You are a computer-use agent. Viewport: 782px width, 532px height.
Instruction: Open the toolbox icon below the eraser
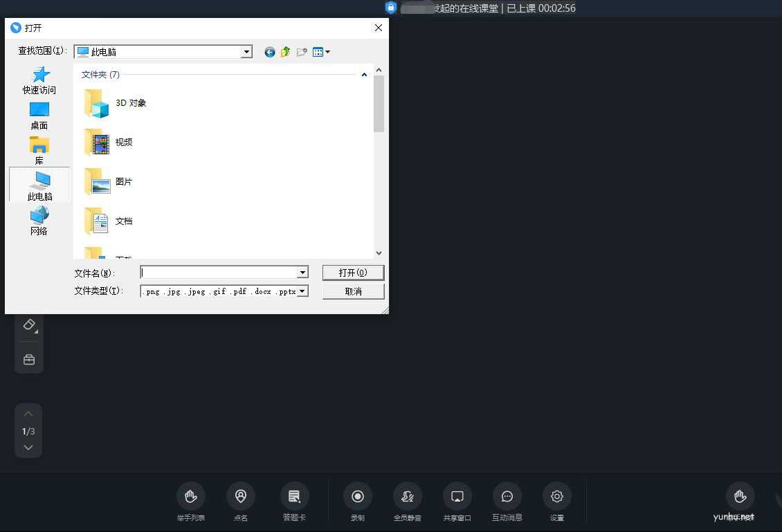[x=29, y=360]
